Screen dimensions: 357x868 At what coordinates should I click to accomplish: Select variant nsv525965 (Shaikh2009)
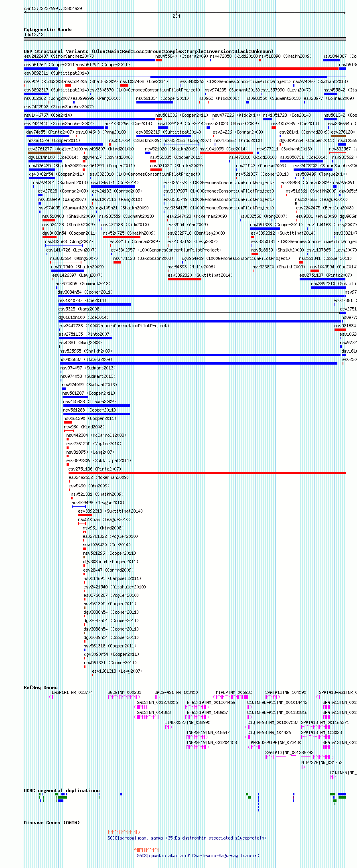tap(86, 351)
